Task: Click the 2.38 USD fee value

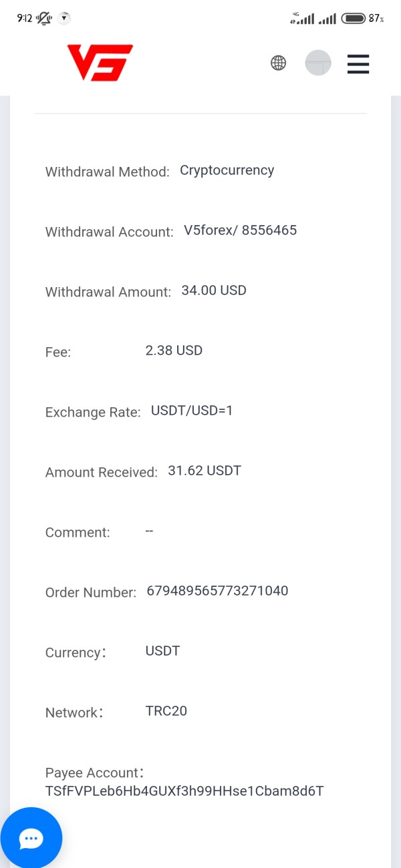Action: point(174,351)
